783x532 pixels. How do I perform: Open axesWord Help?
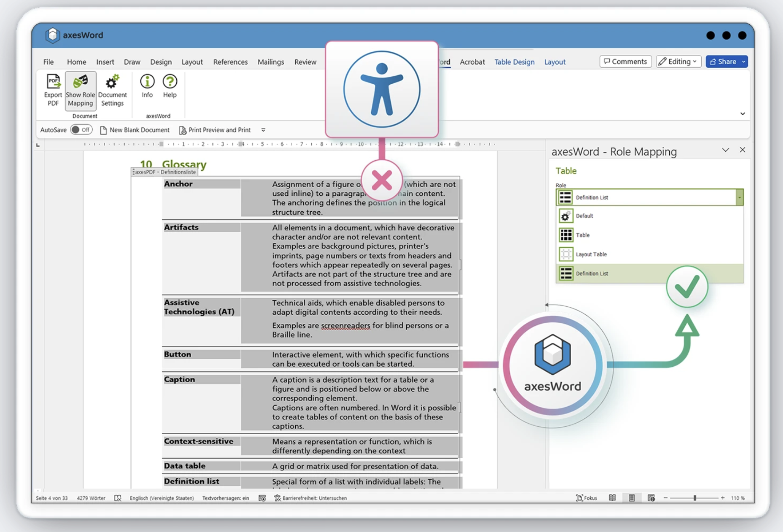coord(170,86)
